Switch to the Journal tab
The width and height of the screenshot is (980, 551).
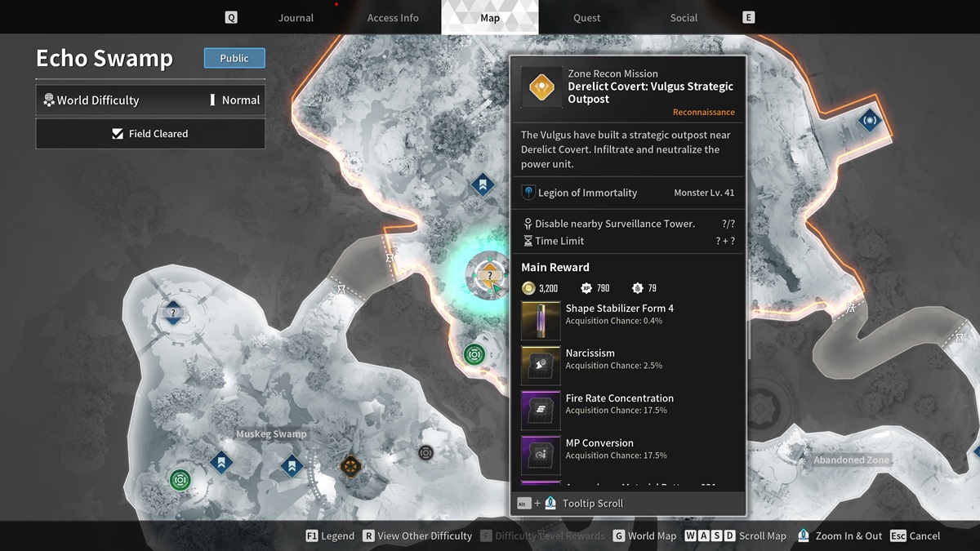[296, 18]
